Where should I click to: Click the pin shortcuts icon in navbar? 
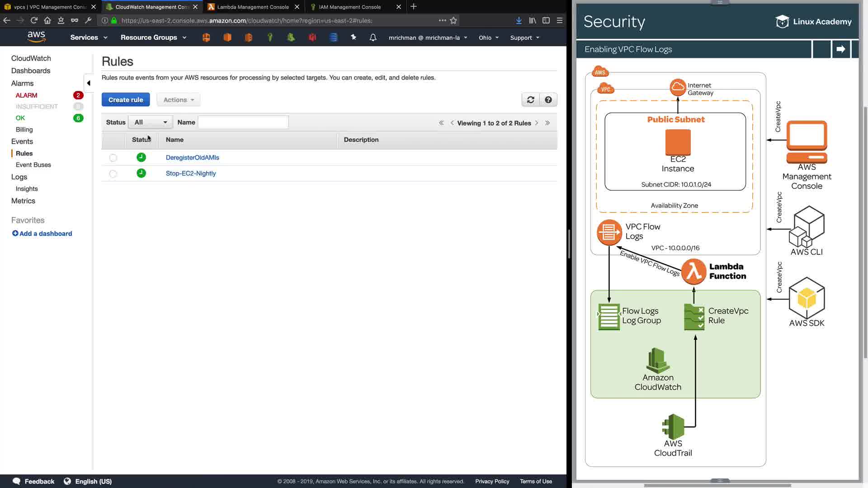pos(354,38)
